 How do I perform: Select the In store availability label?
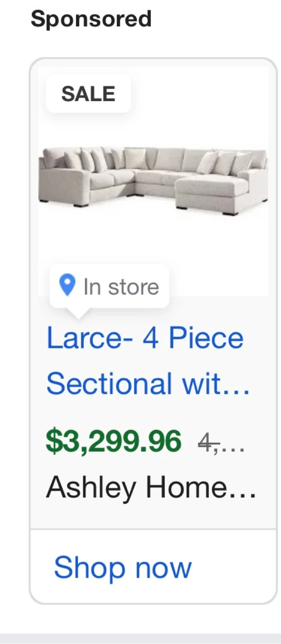pos(121,287)
